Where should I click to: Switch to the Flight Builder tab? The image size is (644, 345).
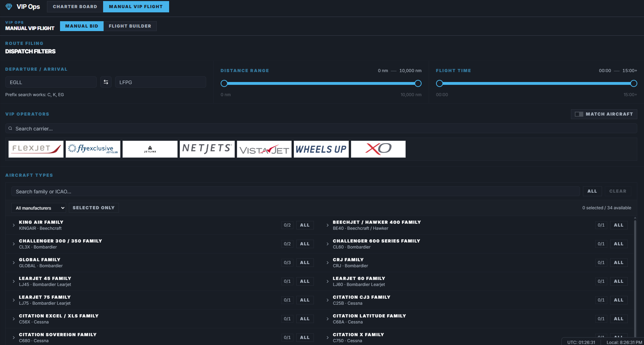point(130,26)
